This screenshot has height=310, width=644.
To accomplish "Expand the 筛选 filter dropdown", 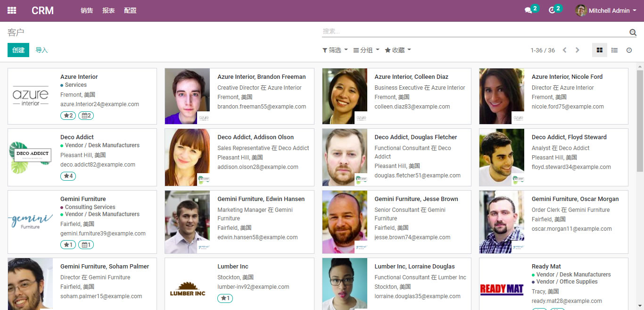I will click(x=335, y=50).
